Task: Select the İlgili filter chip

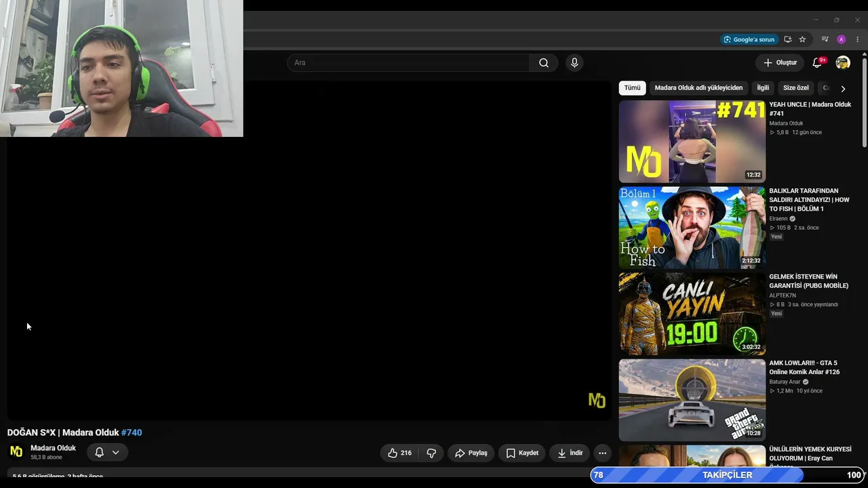Action: [763, 88]
